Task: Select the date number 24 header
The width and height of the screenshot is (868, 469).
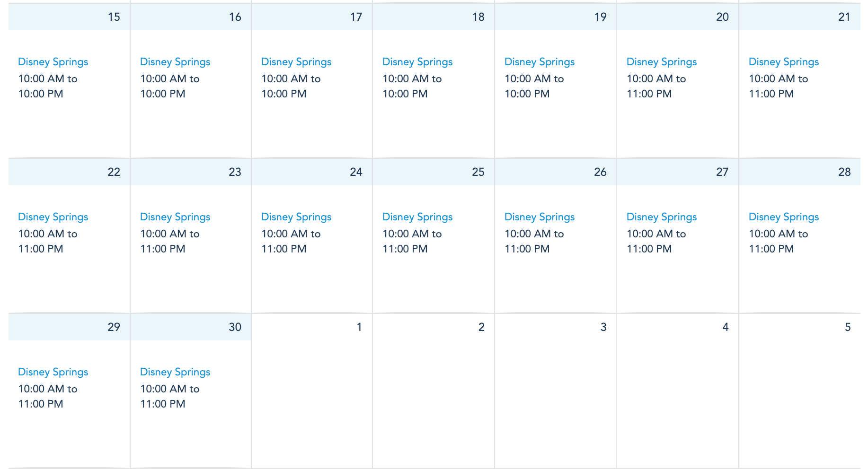Action: coord(356,172)
